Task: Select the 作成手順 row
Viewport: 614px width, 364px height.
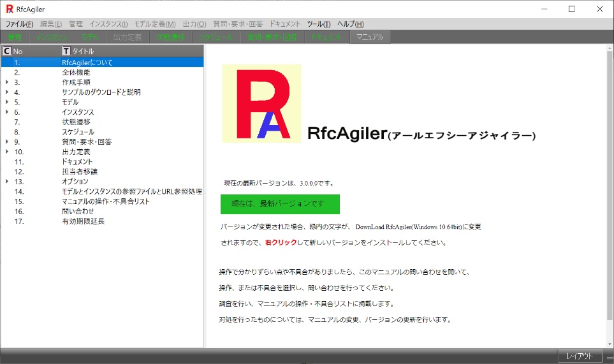Action: (x=102, y=82)
